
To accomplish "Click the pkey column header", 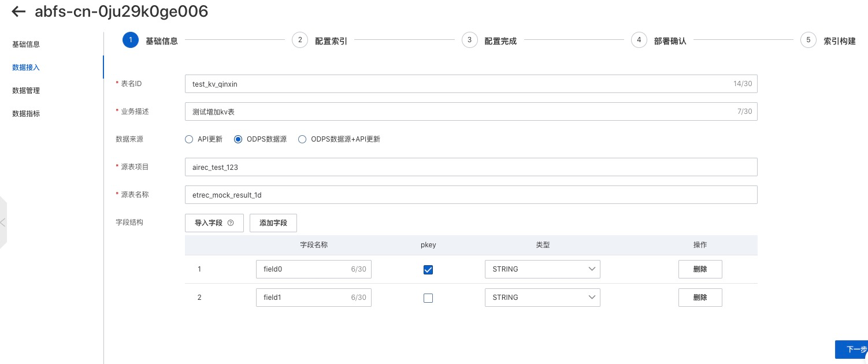I will pos(428,245).
